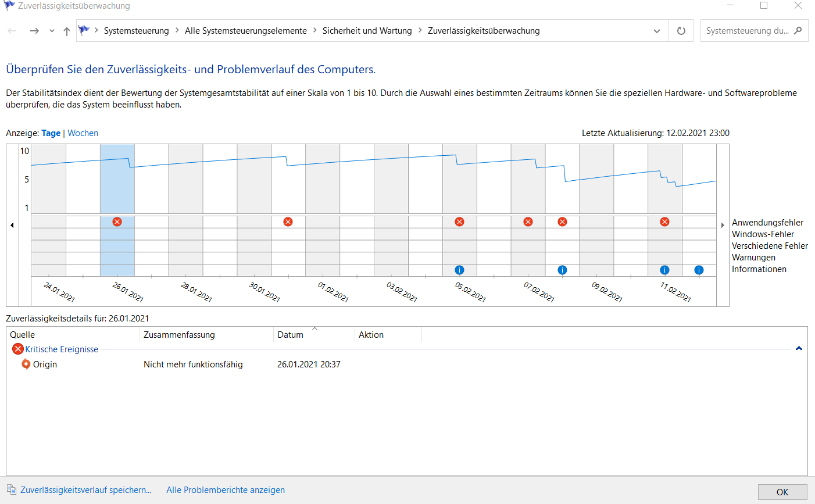Select the 03.02.2021 date label on the axis
Image resolution: width=815 pixels, height=504 pixels.
pos(402,292)
